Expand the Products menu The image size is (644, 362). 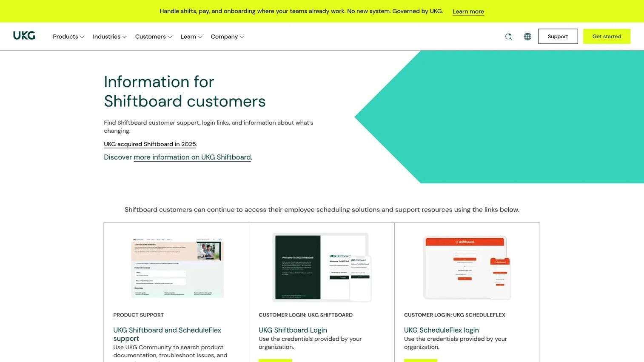click(68, 37)
